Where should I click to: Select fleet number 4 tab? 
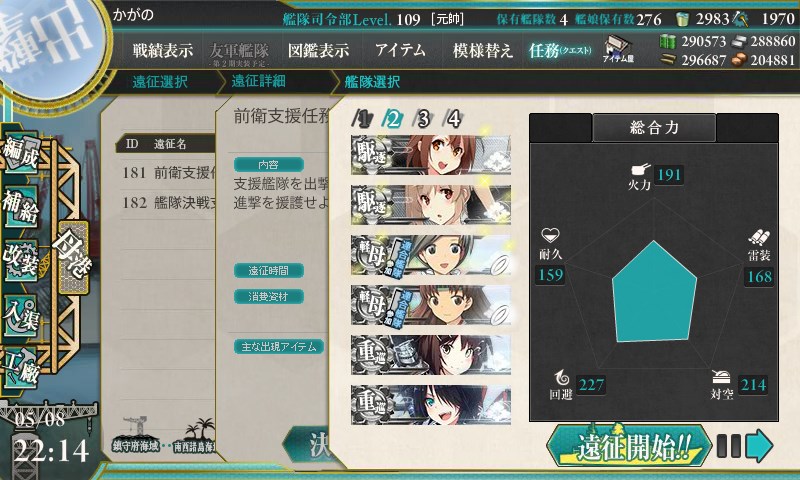click(x=454, y=119)
